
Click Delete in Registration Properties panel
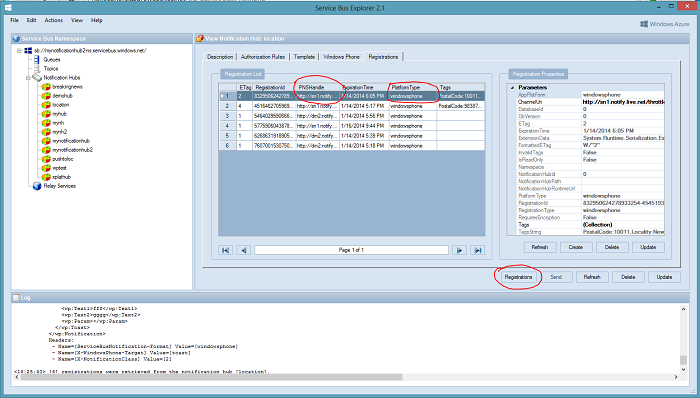coord(612,247)
